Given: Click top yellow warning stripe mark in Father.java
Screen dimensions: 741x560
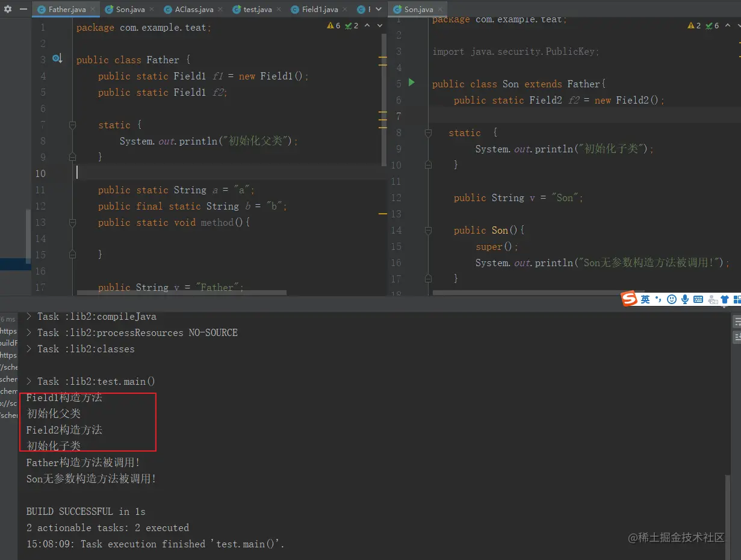Looking at the screenshot, I should click(383, 58).
